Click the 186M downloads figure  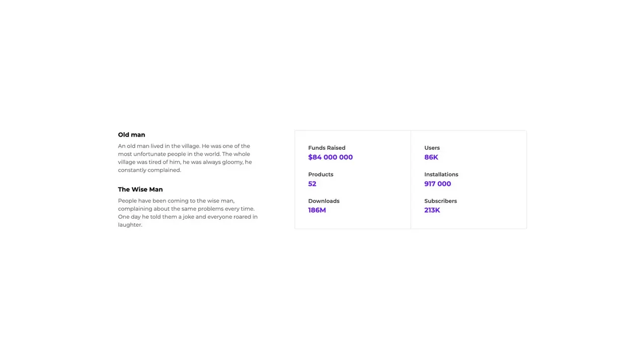317,210
